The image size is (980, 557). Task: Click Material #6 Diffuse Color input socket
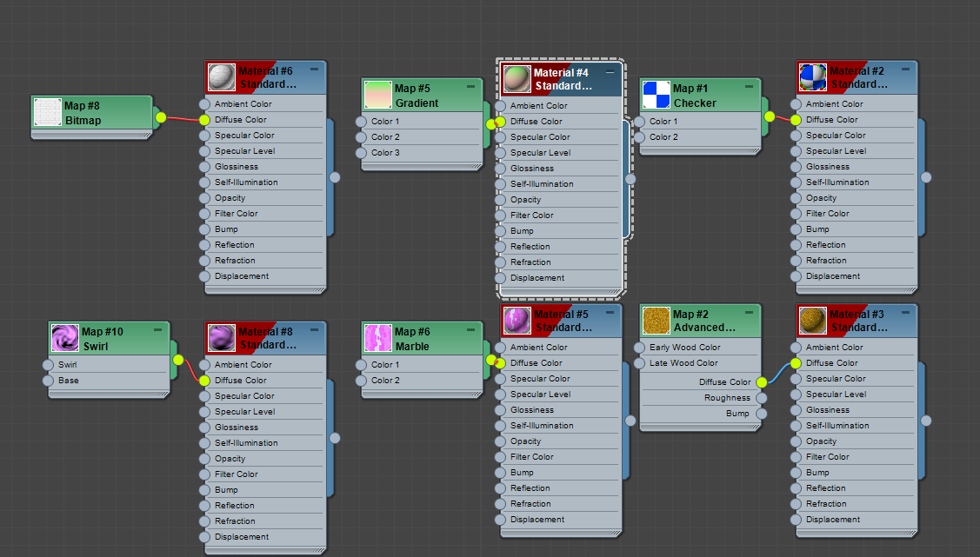(x=204, y=120)
